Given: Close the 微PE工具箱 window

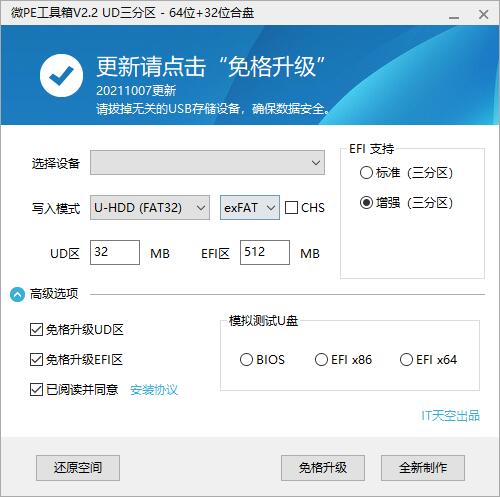Looking at the screenshot, I should point(483,14).
